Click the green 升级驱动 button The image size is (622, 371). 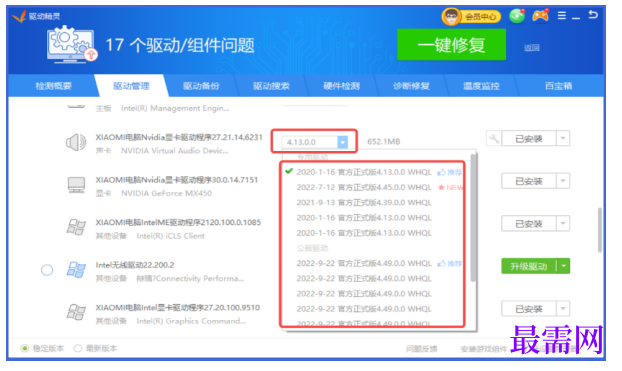coord(529,266)
